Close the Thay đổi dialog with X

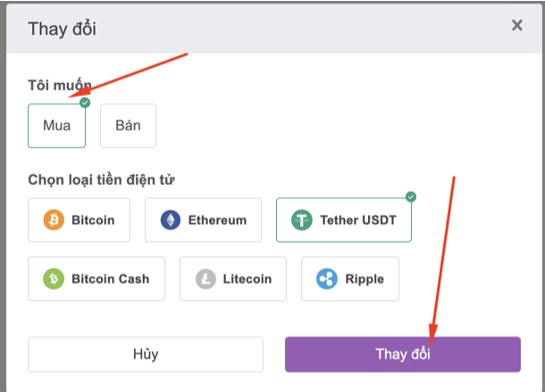point(516,25)
